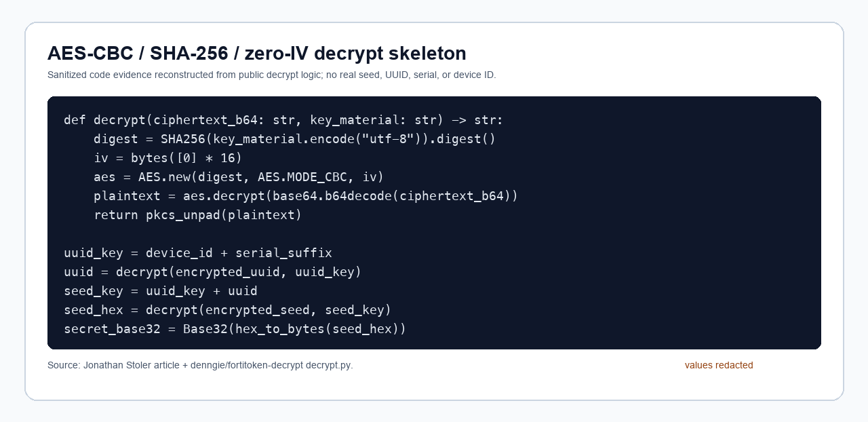Click the AES-CBC decrypt skeleton title
This screenshot has height=422, width=868.
click(257, 54)
